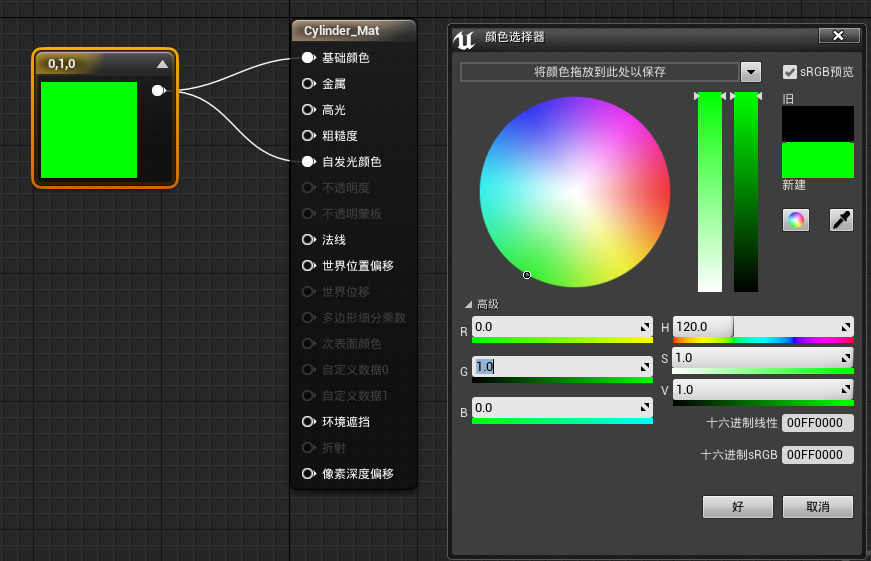Viewport: 871px width, 561px height.
Task: Click the 自发光颜色 input pin
Action: [309, 162]
